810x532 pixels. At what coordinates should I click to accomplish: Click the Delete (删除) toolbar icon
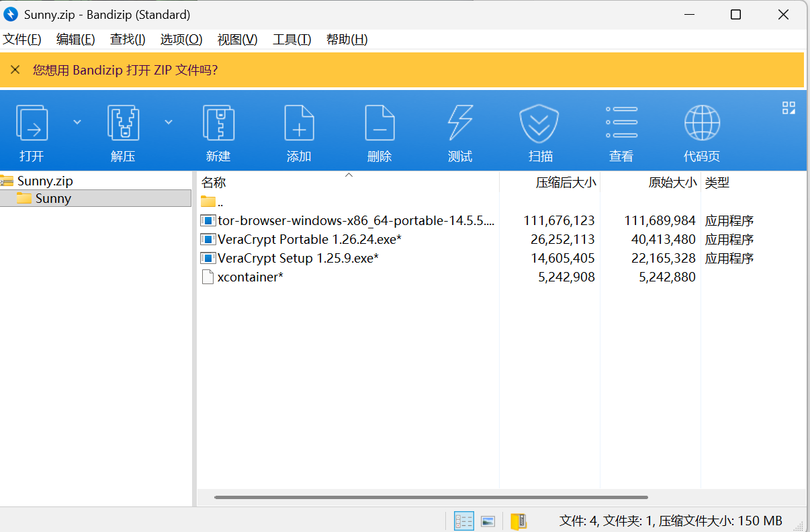coord(379,123)
